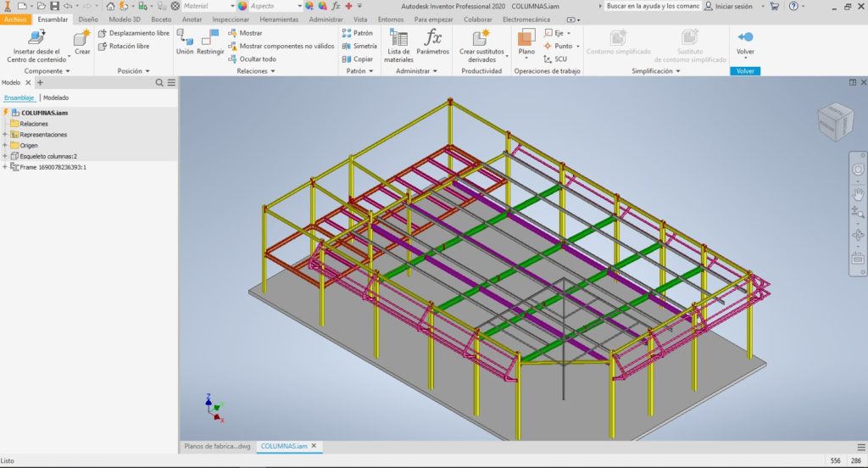Toggle Ocultar todo relationships

252,59
